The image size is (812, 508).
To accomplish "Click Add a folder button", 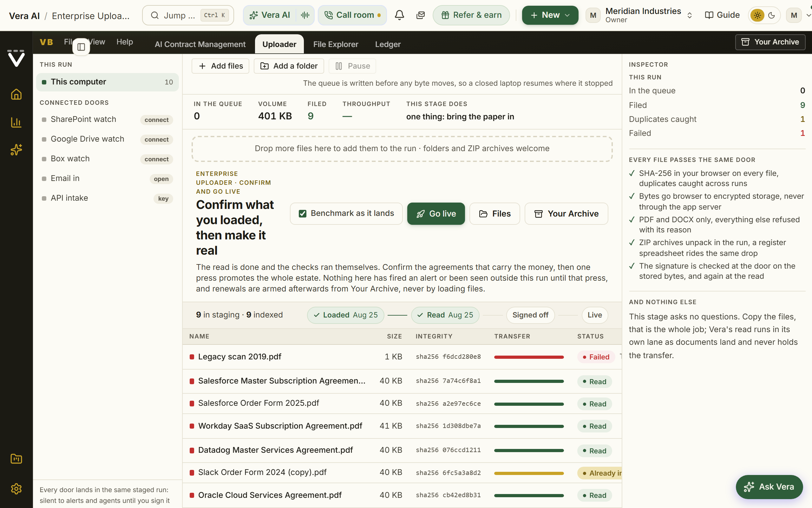I will 289,66.
